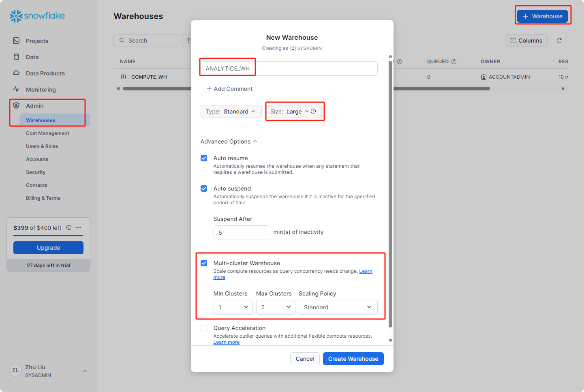Open Projects from the sidebar icon

(16, 41)
